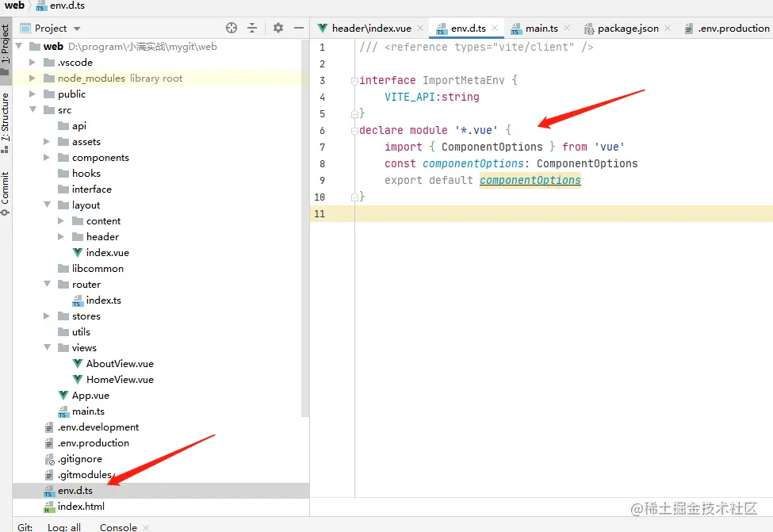Viewport: 773px width, 532px height.
Task: Place cursor on empty line 11
Action: pyautogui.click(x=564, y=213)
